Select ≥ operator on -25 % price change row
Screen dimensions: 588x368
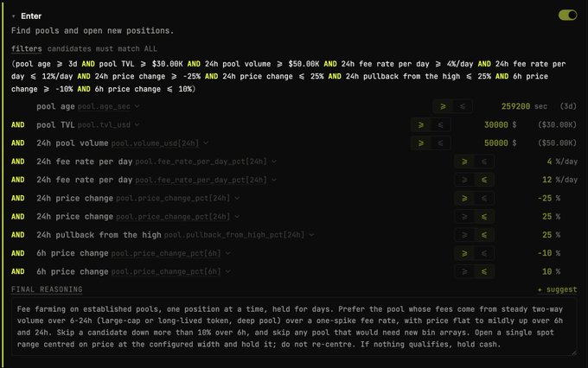point(464,198)
